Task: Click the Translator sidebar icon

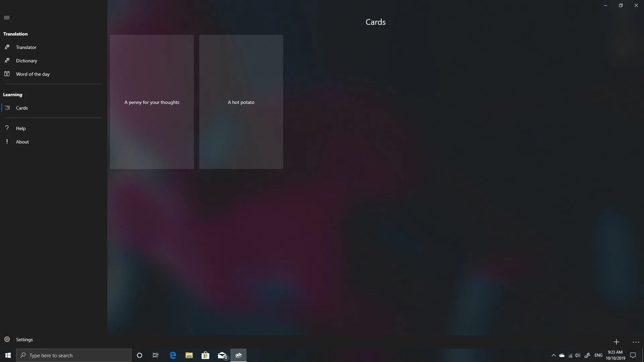Action: [7, 47]
